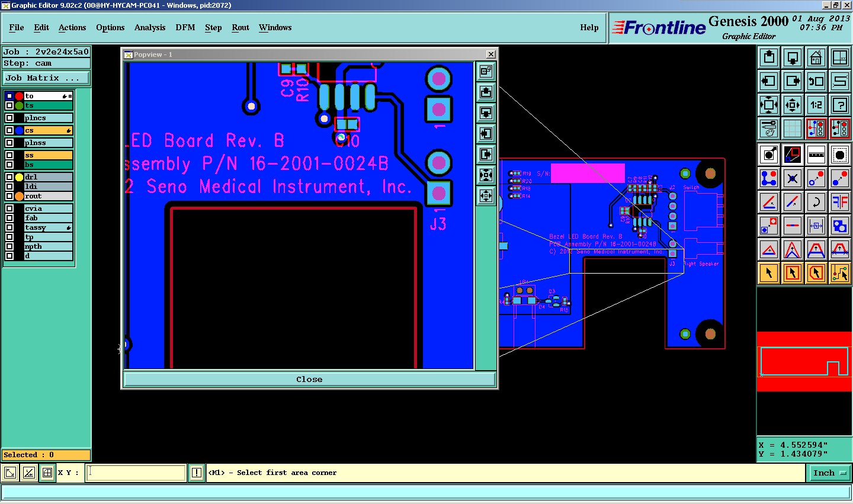Open the Edit menu
This screenshot has height=504, width=853.
coord(41,27)
